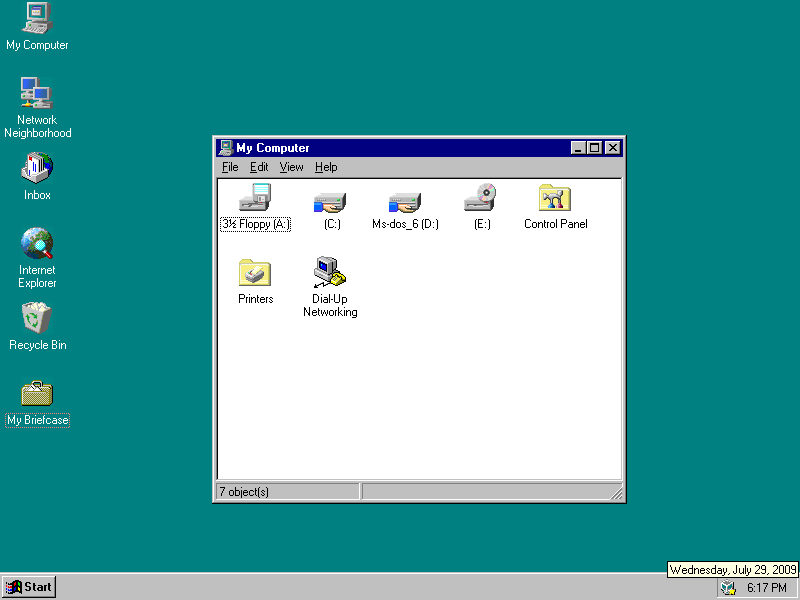The image size is (800, 600).
Task: Click the 'Wednesday, July 29, 2009' date tooltip
Action: click(733, 570)
